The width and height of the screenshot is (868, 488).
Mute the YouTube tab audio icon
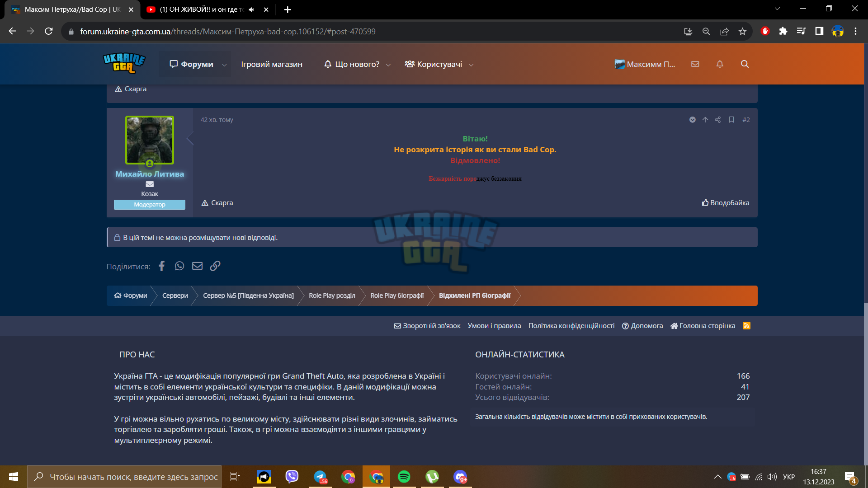[252, 9]
